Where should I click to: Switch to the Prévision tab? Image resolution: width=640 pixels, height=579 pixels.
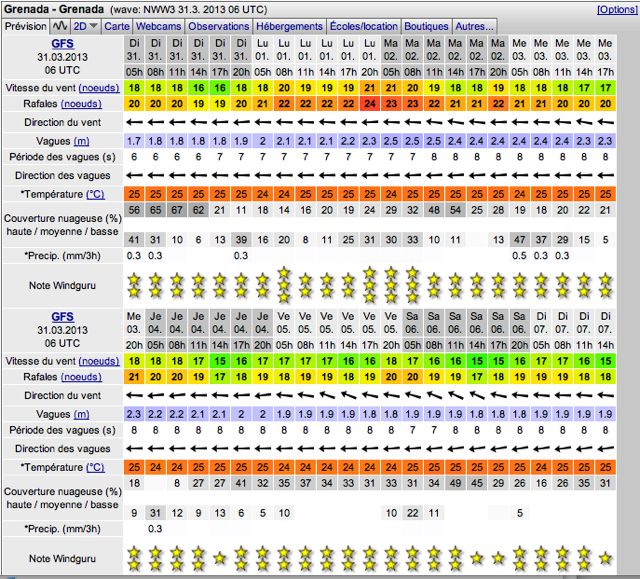(25, 25)
